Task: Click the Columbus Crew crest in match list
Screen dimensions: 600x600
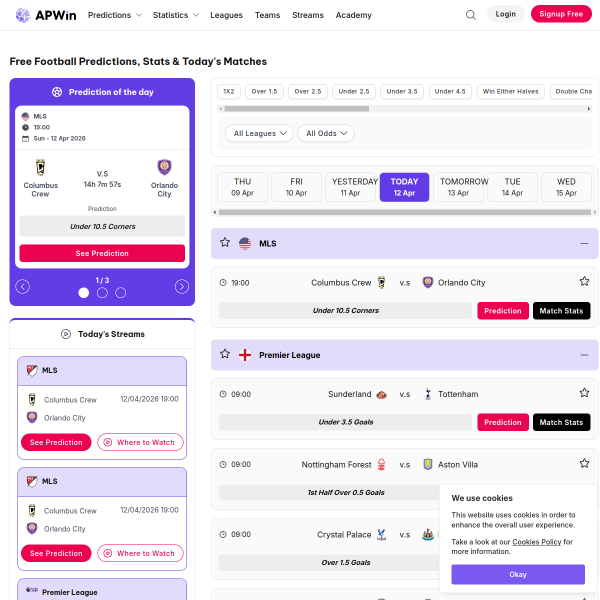Action: tap(382, 282)
